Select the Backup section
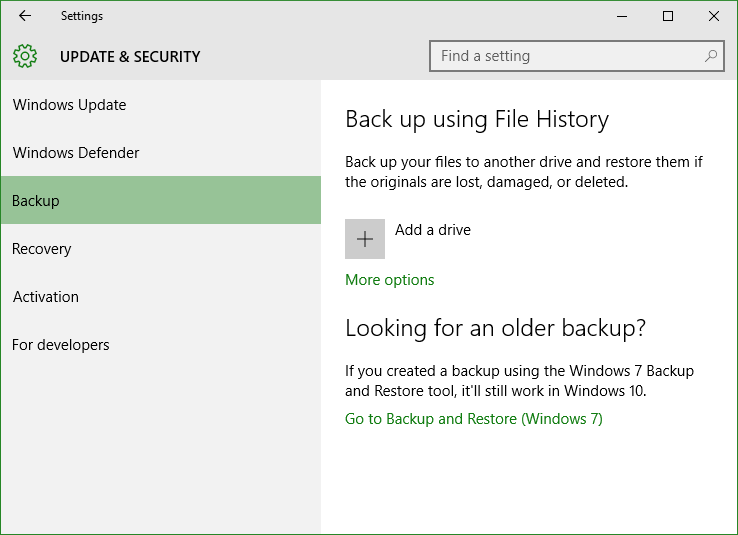 pyautogui.click(x=161, y=200)
